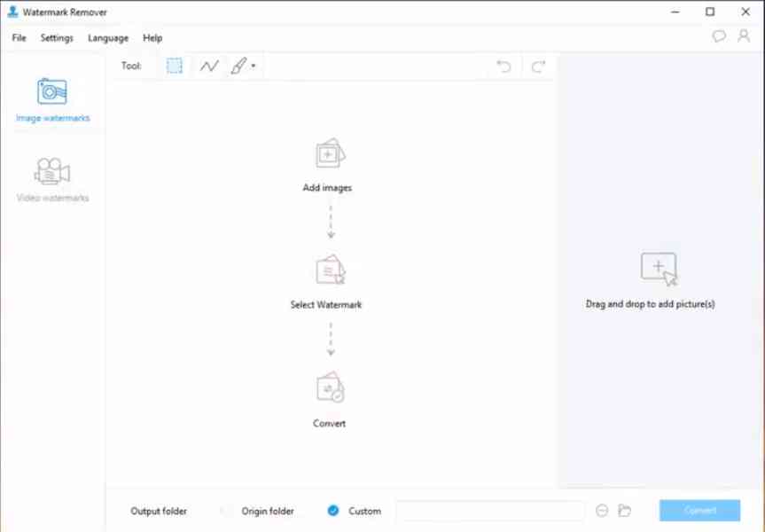The width and height of the screenshot is (765, 532).
Task: Maximize the Watermark Remover window
Action: 710,12
